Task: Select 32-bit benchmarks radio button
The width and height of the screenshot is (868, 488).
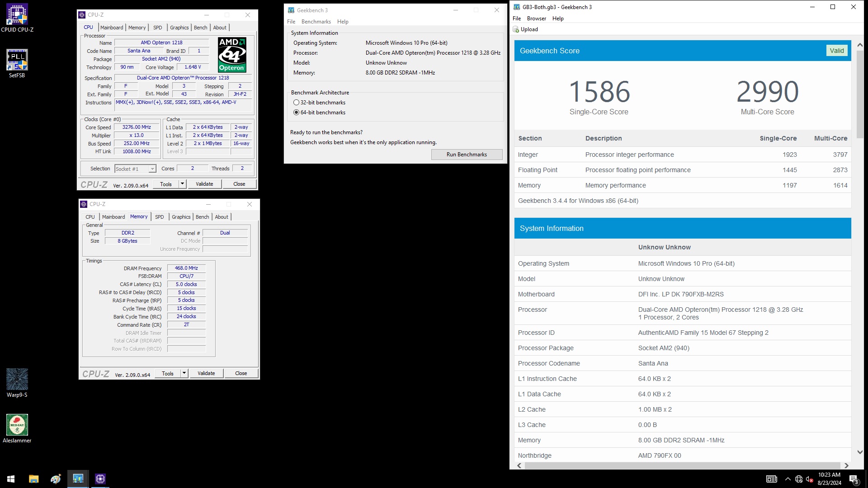Action: (296, 103)
